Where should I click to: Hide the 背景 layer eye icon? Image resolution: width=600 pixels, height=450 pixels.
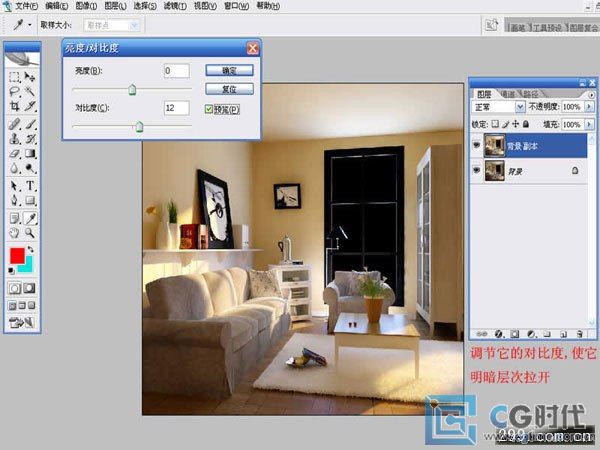point(476,170)
